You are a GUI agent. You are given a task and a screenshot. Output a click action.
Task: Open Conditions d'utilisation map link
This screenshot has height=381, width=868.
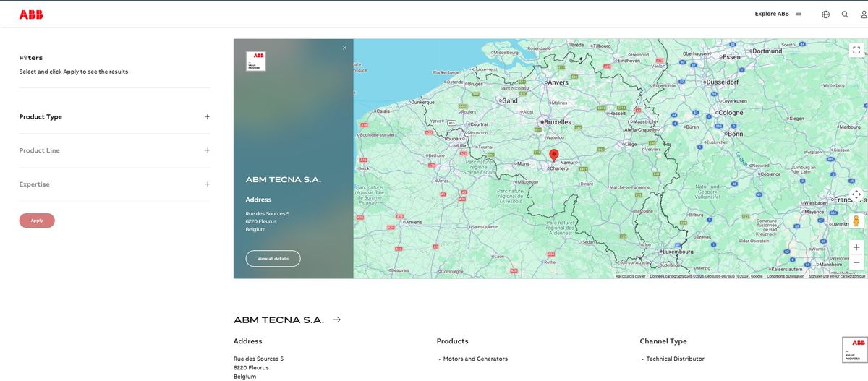tap(786, 276)
